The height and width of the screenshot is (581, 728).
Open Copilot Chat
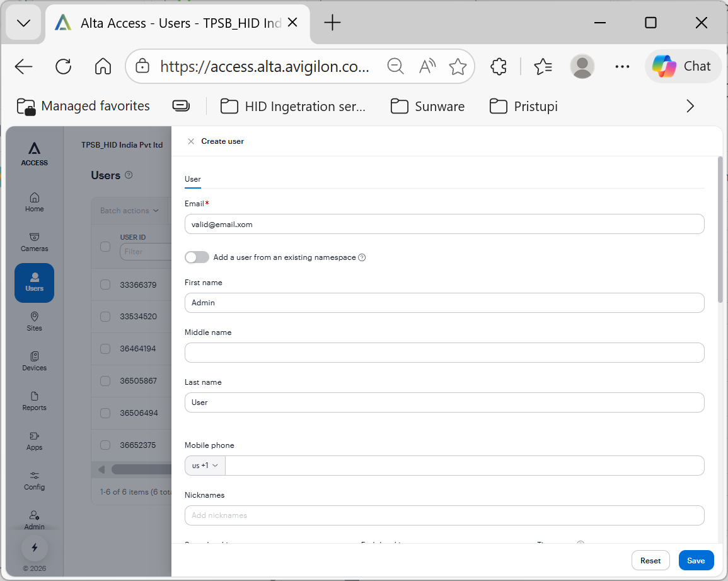(682, 66)
